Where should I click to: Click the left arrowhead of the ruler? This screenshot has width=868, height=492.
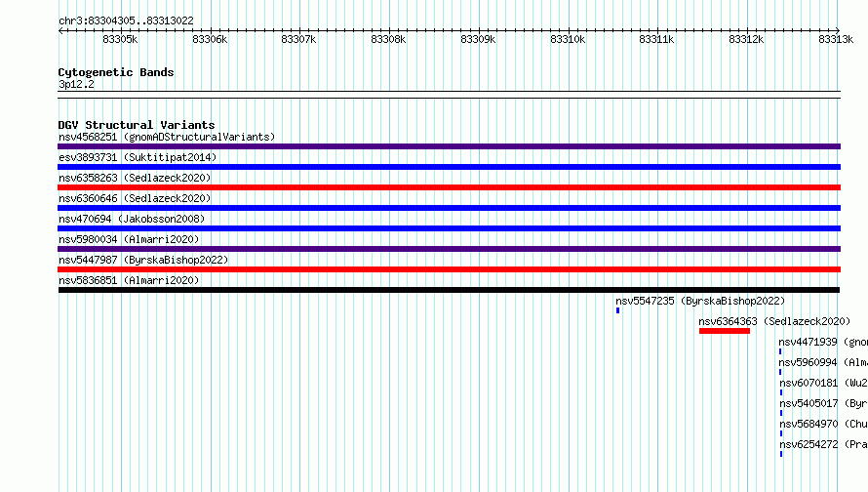pyautogui.click(x=60, y=30)
